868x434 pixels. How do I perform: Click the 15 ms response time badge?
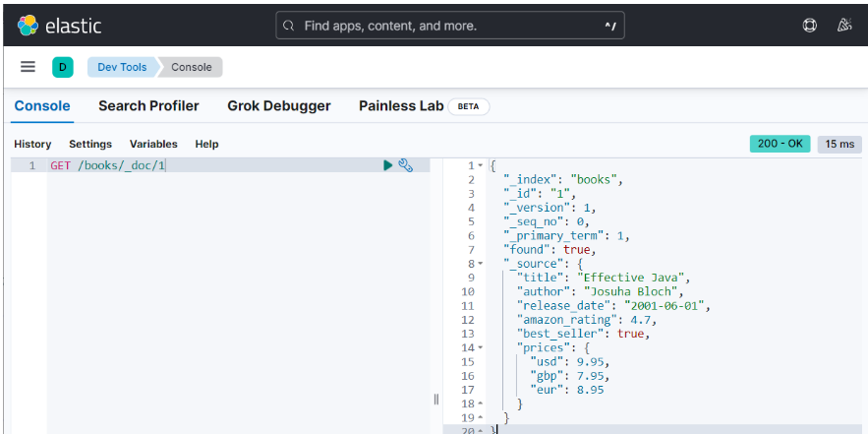point(839,144)
